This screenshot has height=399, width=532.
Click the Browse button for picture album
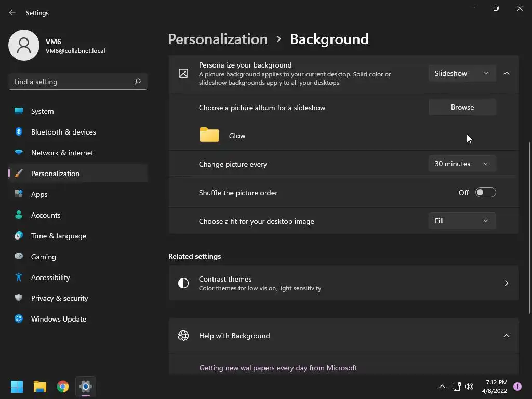coord(462,108)
